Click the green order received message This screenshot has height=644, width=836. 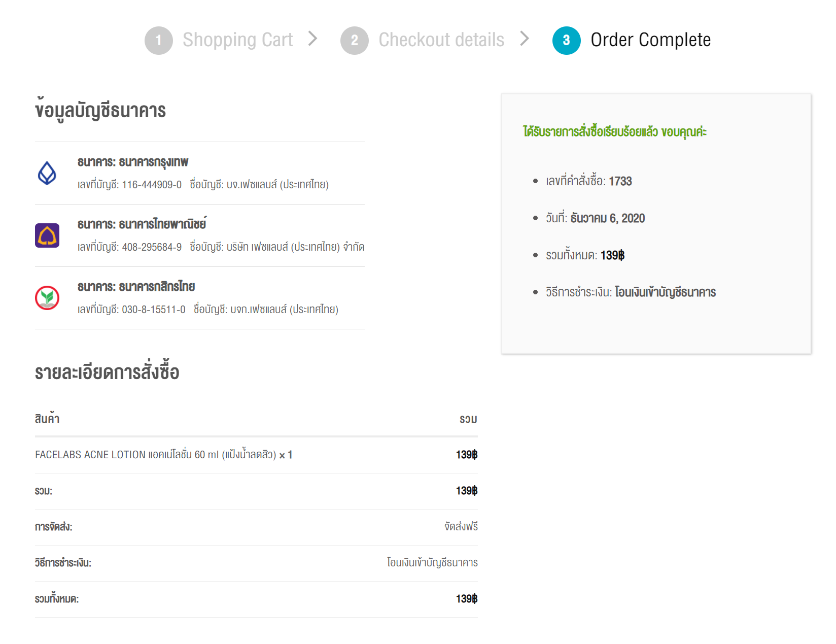[x=614, y=132]
